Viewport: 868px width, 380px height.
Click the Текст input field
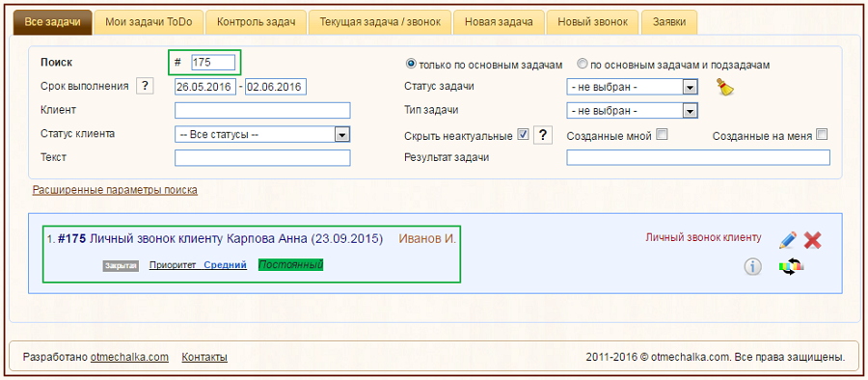(x=262, y=158)
